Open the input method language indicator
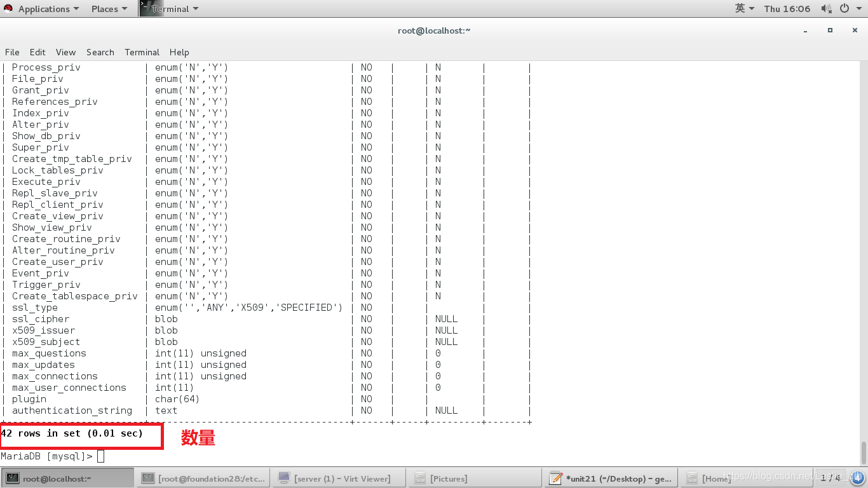This screenshot has width=868, height=488. (x=745, y=8)
